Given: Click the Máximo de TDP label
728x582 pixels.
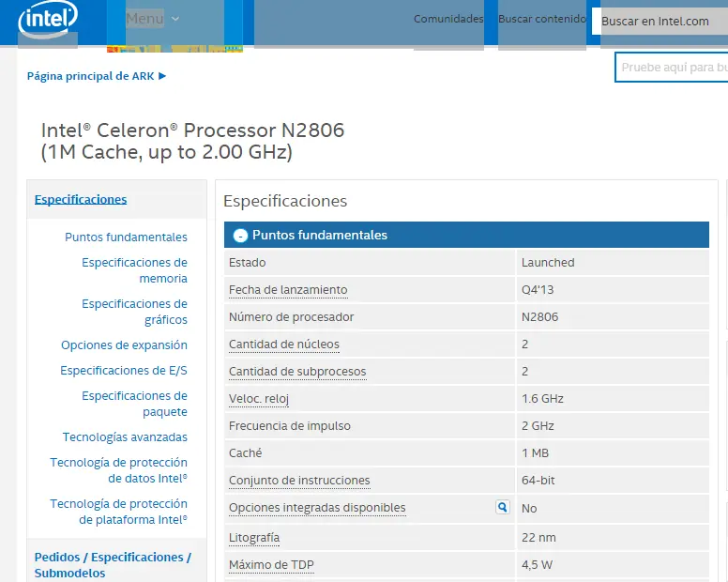Looking at the screenshot, I should click(271, 565).
